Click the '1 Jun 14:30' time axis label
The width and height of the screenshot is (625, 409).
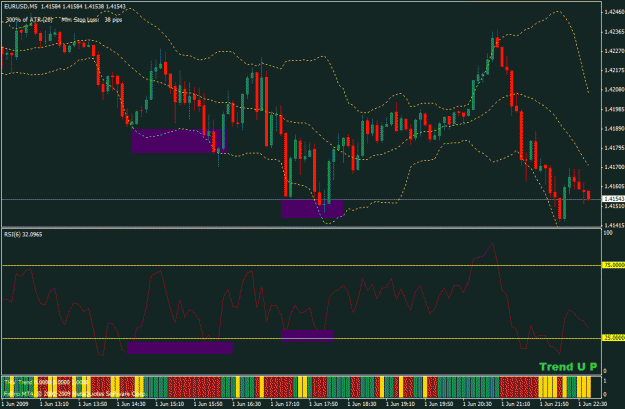[x=131, y=404]
